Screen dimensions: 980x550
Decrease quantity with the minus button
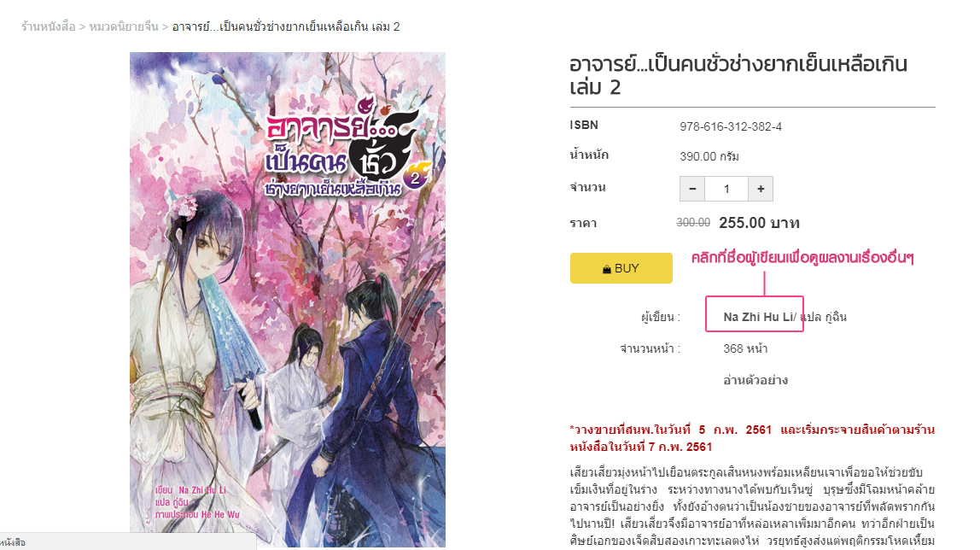point(691,189)
